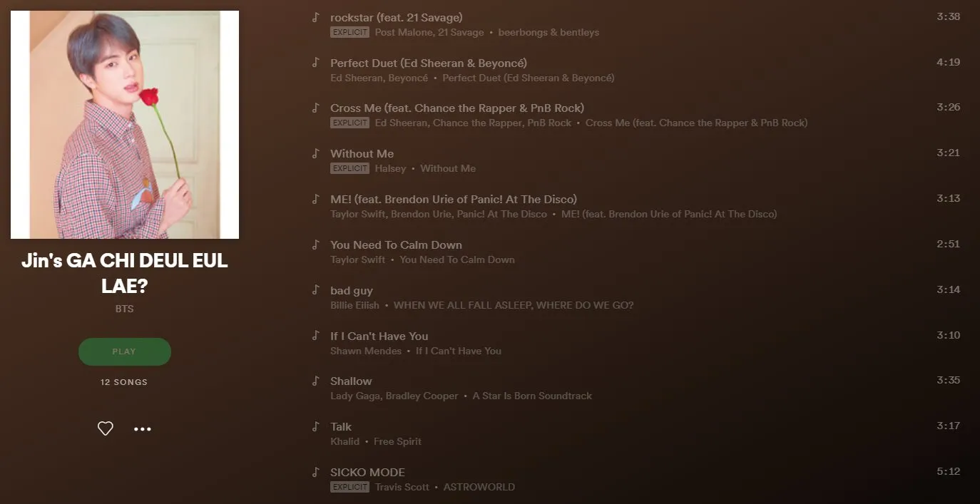This screenshot has height=504, width=980.
Task: Click the Jin playlist cover image
Action: click(x=125, y=125)
